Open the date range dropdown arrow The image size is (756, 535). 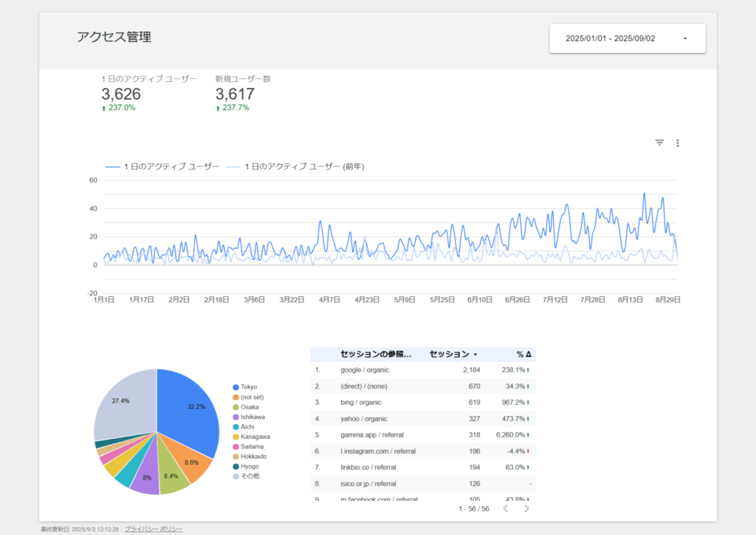685,38
